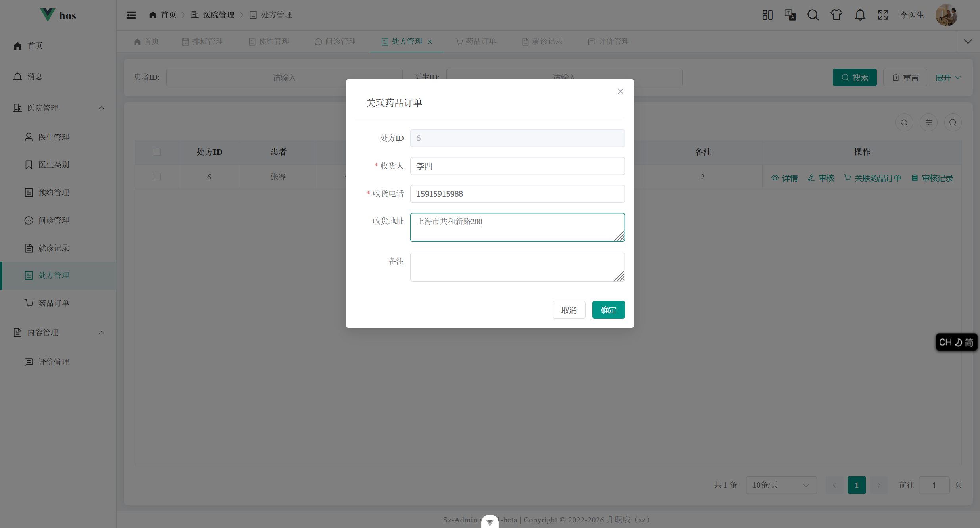
Task: Switch to the 药品订单 tab
Action: coord(476,42)
